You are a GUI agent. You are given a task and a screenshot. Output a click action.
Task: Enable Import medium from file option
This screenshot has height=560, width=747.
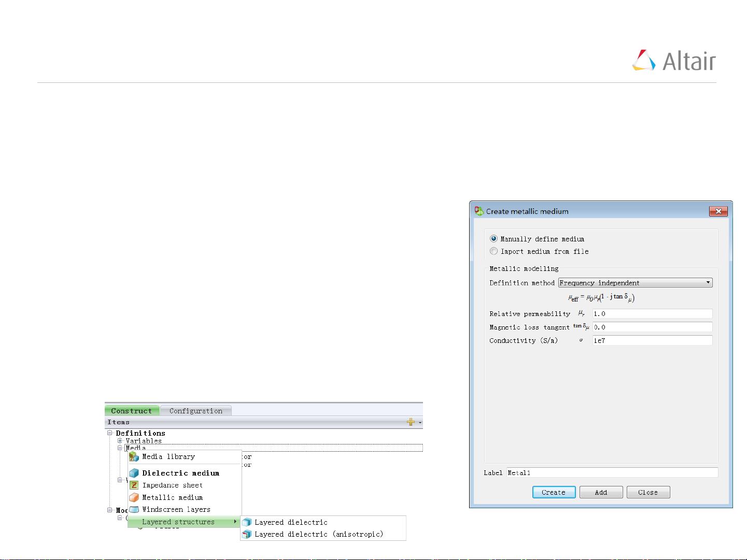click(494, 251)
